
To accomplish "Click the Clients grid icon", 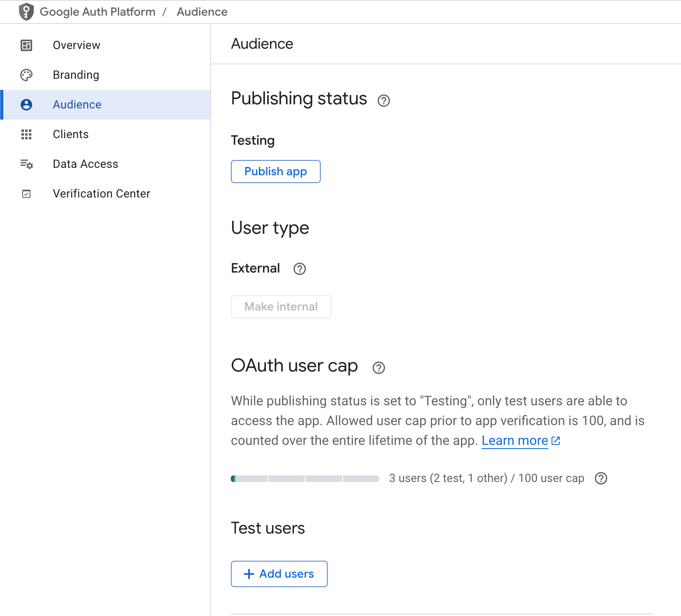I will (x=26, y=134).
